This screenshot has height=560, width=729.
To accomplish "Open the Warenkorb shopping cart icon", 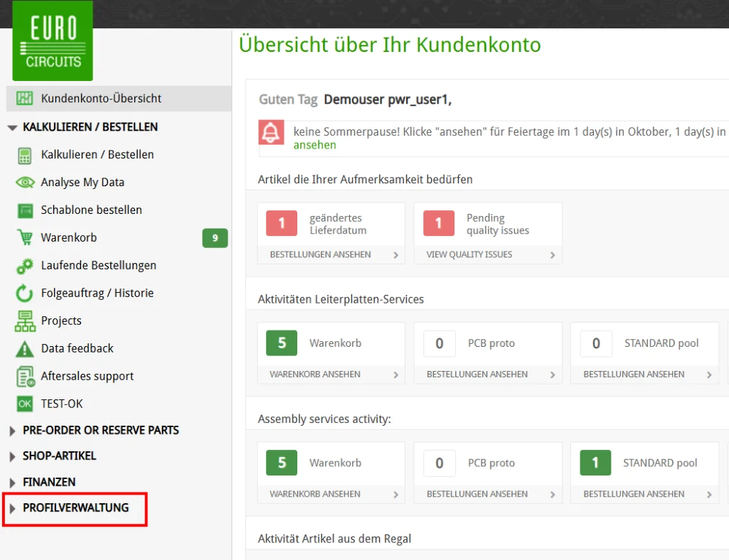I will coord(23,237).
